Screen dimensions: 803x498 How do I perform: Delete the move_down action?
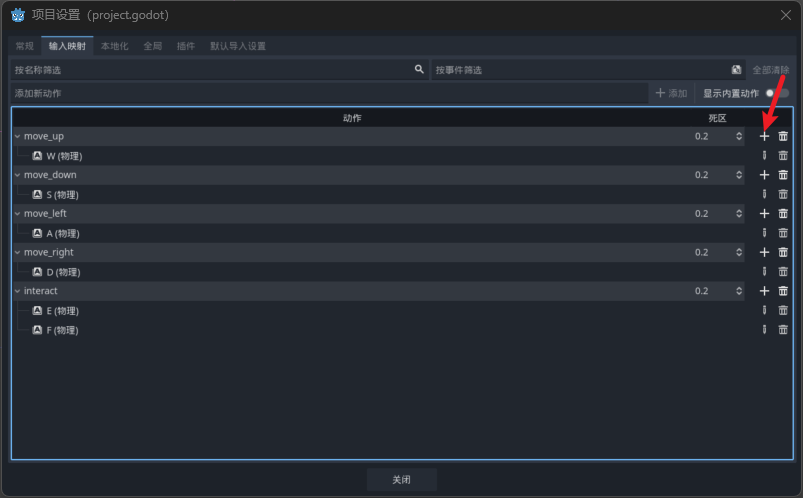pyautogui.click(x=783, y=175)
